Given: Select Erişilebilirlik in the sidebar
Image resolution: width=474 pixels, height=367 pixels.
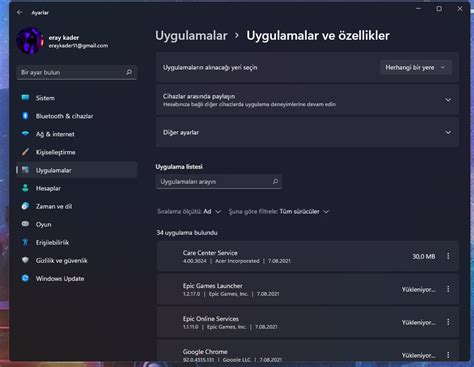Looking at the screenshot, I should tap(77, 242).
